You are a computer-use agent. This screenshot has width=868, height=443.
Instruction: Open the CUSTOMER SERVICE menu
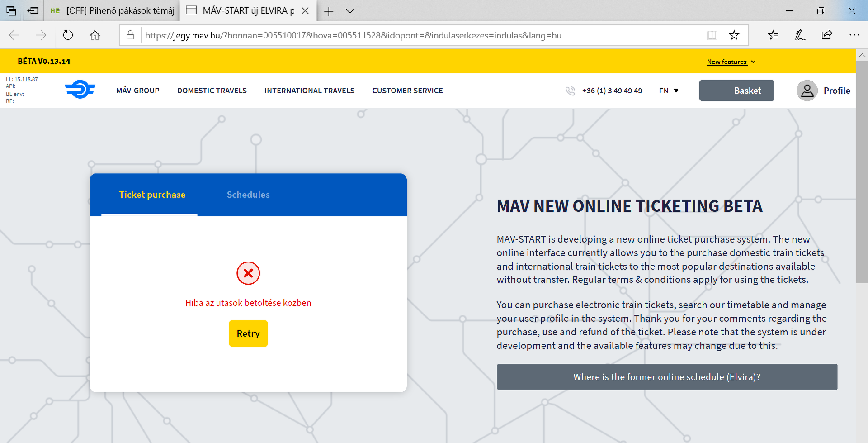pyautogui.click(x=408, y=91)
